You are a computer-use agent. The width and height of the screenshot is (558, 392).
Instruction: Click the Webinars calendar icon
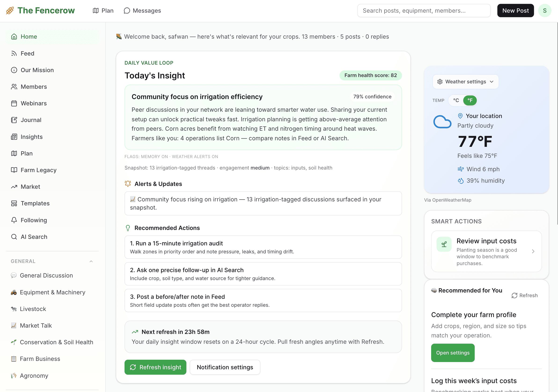click(14, 103)
